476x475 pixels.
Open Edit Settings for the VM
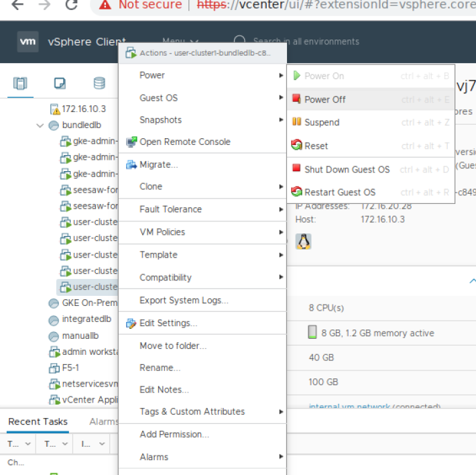coord(168,323)
